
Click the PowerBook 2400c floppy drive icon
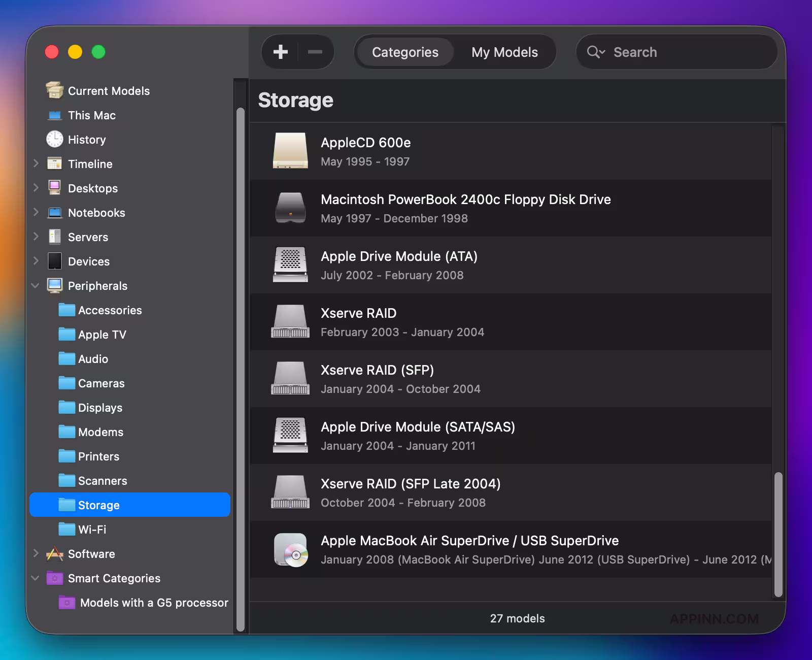290,208
